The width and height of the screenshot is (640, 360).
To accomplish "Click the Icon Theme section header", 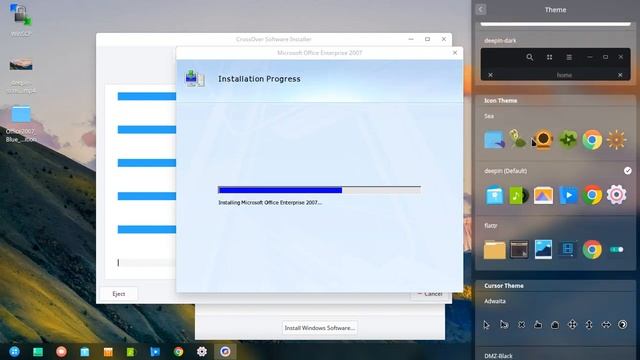I will pyautogui.click(x=500, y=100).
